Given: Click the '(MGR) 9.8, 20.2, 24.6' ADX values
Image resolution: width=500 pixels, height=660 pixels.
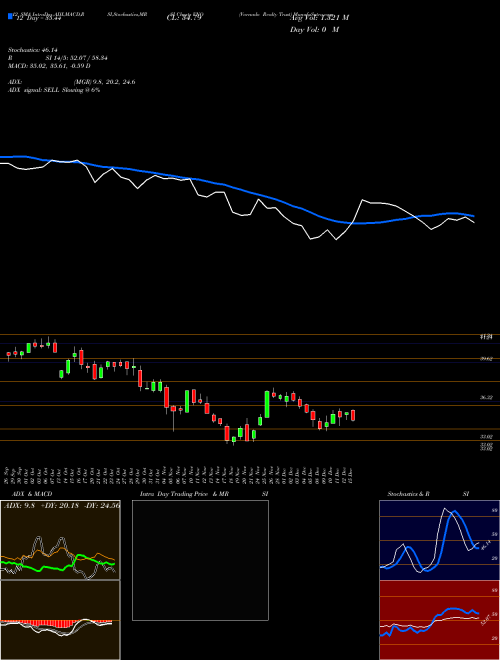Looking at the screenshot, I should (104, 82).
